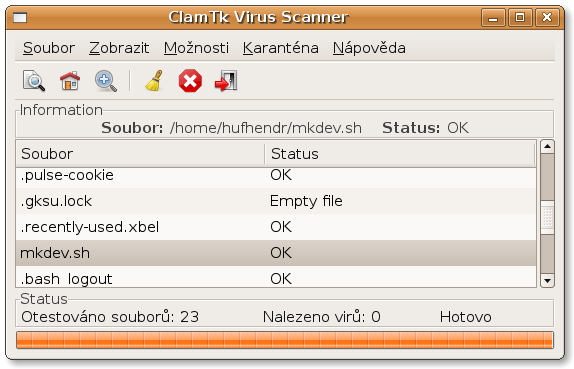The width and height of the screenshot is (574, 369).
Task: Click the scrollbar up arrow
Action: click(547, 147)
